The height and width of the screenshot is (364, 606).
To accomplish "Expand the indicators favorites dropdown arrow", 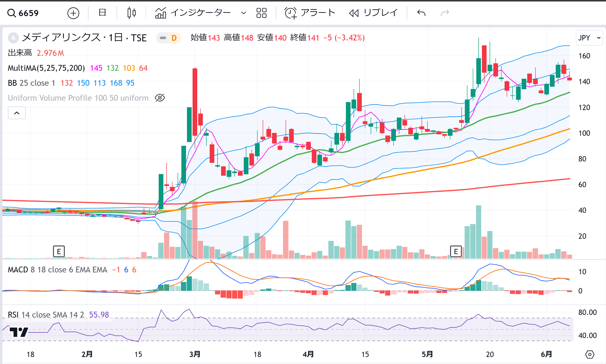I will (243, 13).
